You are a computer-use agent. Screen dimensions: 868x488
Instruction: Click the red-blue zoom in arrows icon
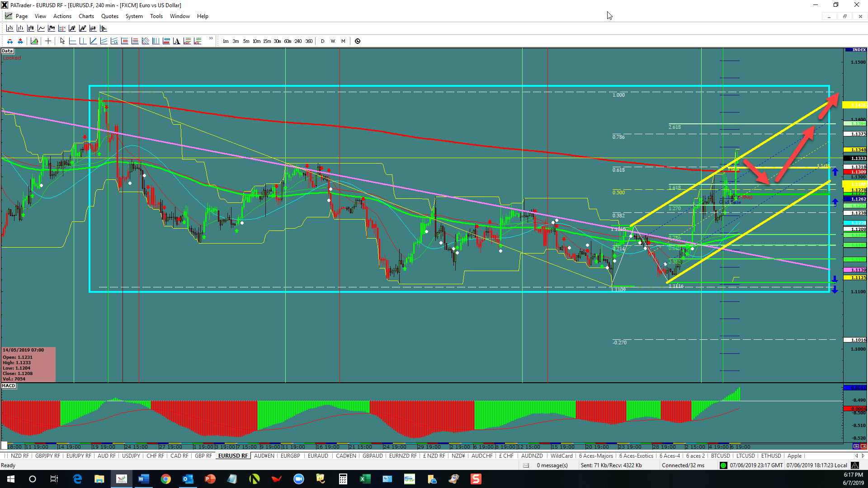pyautogui.click(x=20, y=41)
